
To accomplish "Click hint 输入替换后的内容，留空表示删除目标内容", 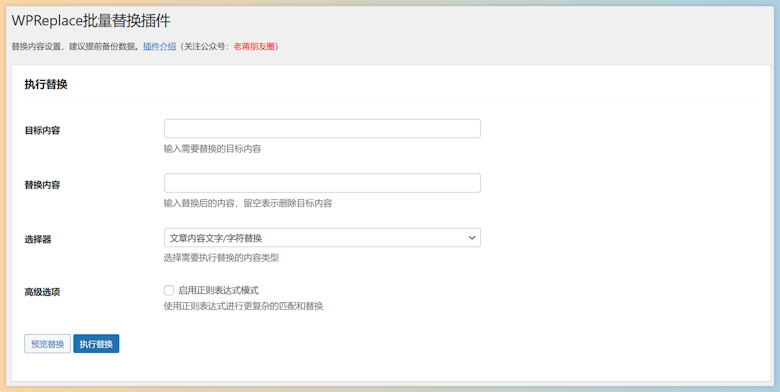I will click(x=248, y=203).
